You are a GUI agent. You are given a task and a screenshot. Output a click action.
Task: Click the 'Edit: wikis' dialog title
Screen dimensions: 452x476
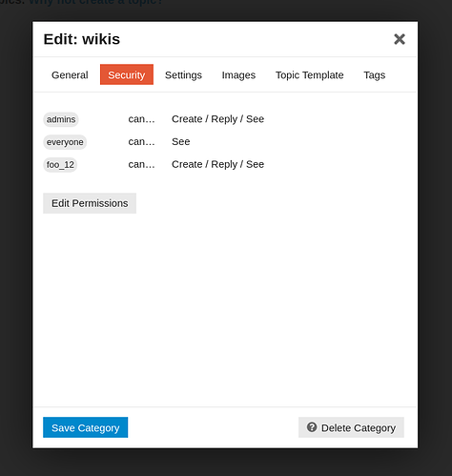pyautogui.click(x=82, y=39)
